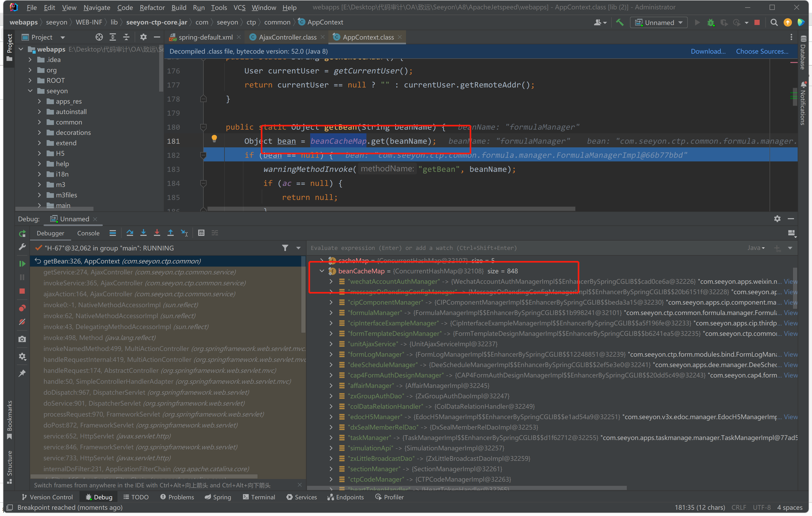Open the Unnamed run configuration dropdown
The width and height of the screenshot is (812, 516).
[659, 23]
